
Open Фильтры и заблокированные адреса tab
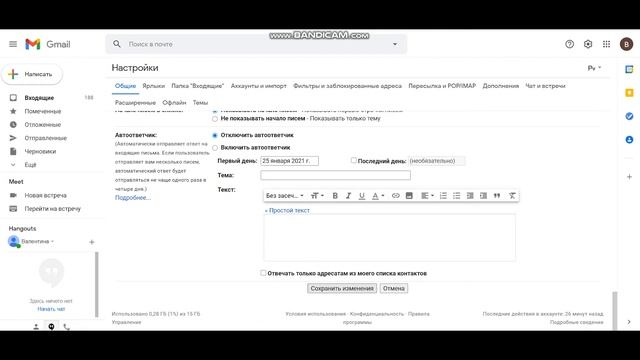coord(347,86)
